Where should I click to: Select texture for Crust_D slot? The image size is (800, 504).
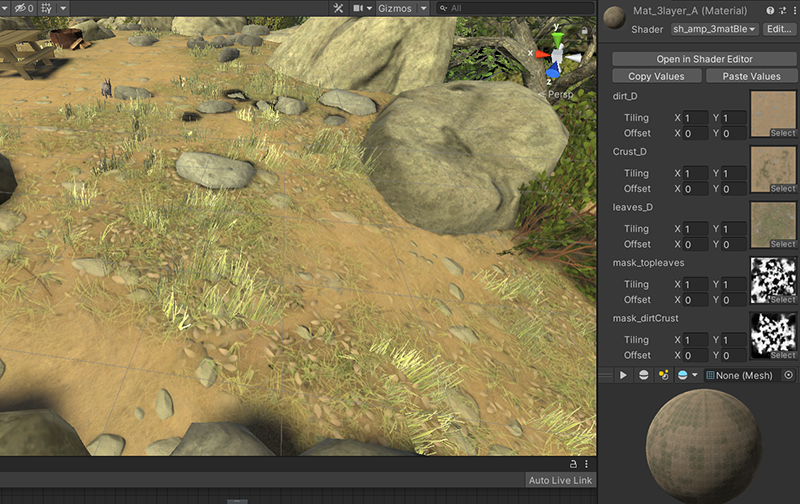point(783,189)
